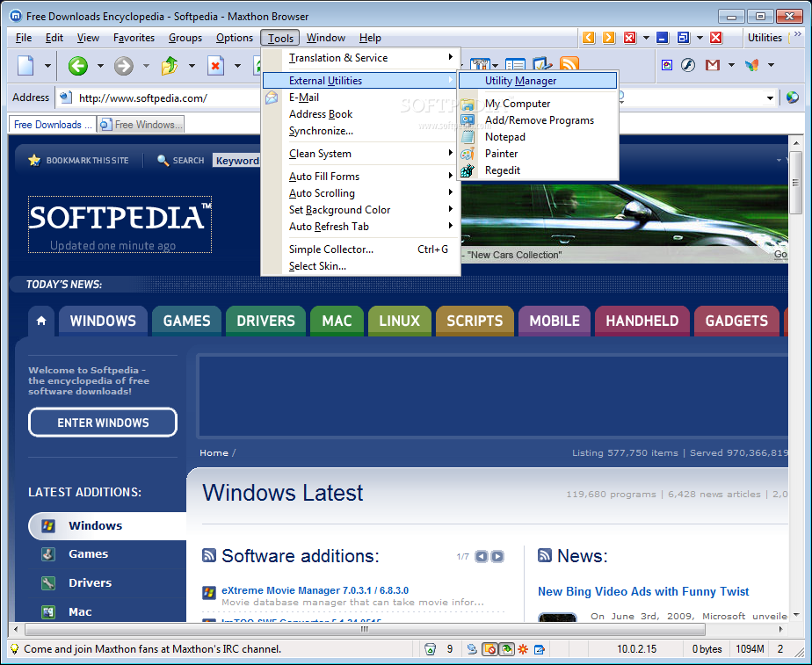Click the lightbulb tip icon in status bar
This screenshot has height=665, width=812.
click(x=14, y=649)
